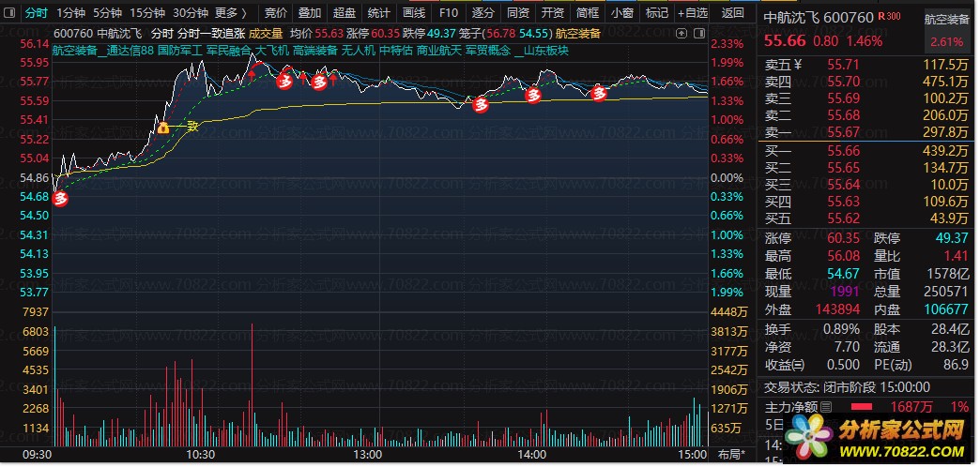Screen dimensions: 980x467
Task: Open the 分时一致追涨 indicator name
Action: 211,34
